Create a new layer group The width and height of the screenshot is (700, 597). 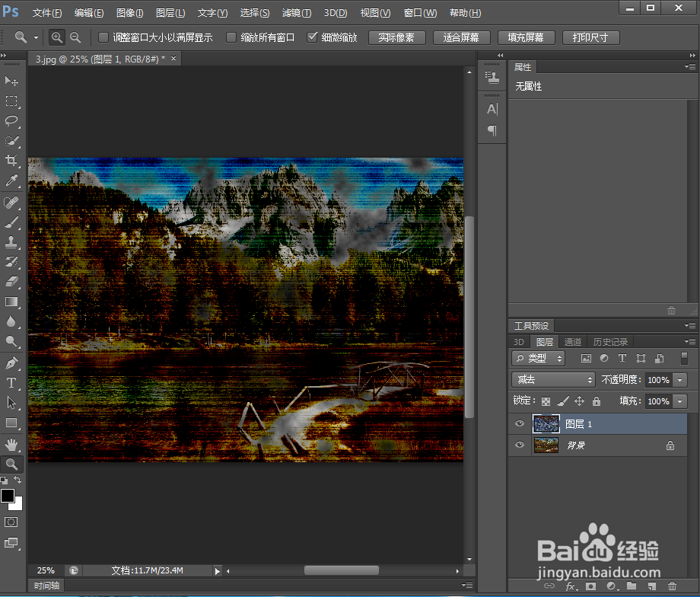click(x=632, y=586)
